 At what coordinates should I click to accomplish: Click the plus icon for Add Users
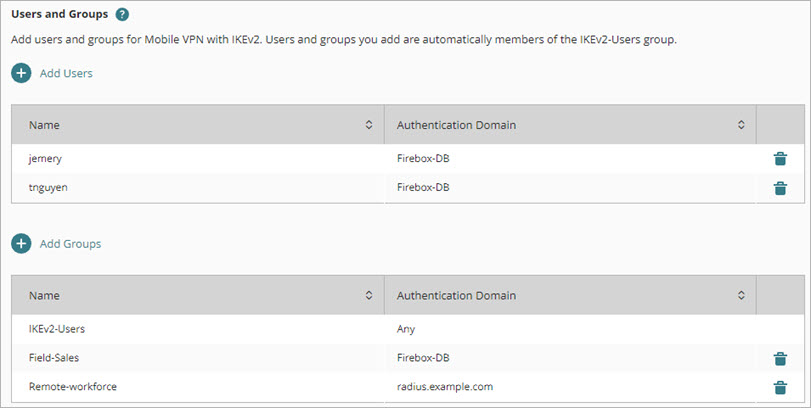click(x=21, y=73)
